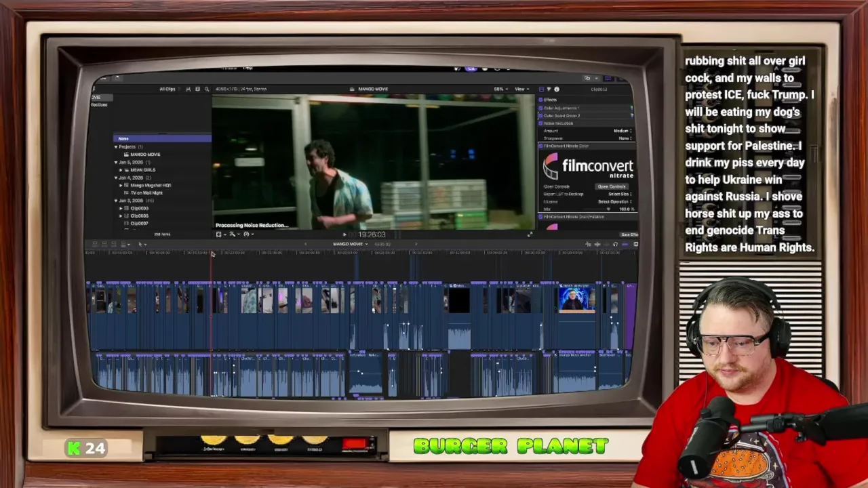Click the Open Controls button
Screen dimensions: 868x488
(612, 186)
